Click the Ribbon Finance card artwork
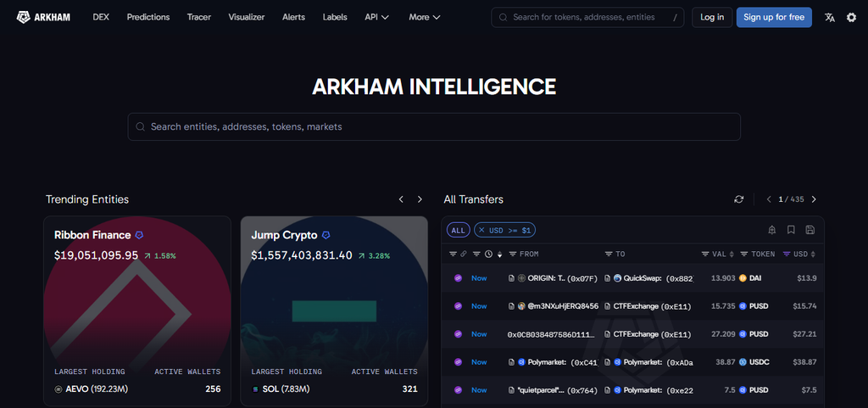868x408 pixels. [x=136, y=313]
